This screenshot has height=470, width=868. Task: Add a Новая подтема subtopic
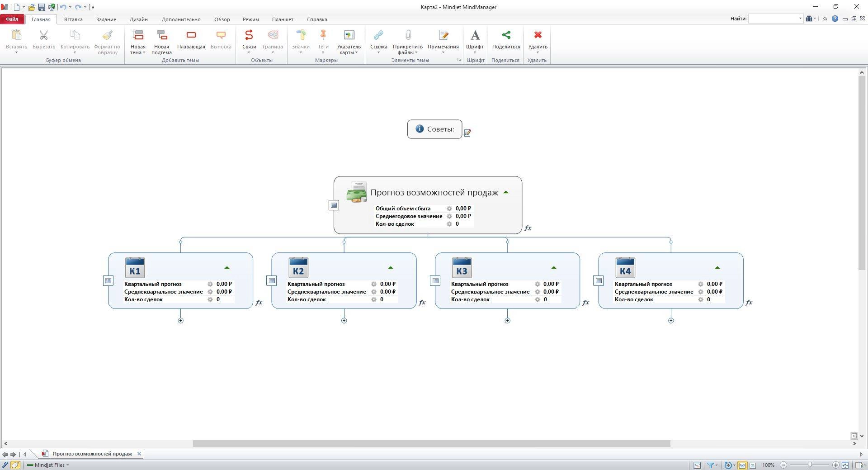coord(161,42)
